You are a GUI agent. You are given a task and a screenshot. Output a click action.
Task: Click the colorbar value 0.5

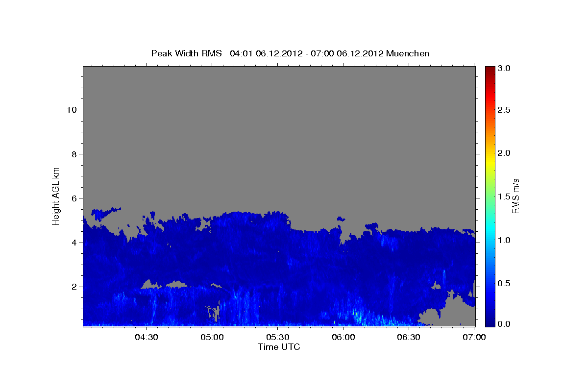click(x=505, y=283)
